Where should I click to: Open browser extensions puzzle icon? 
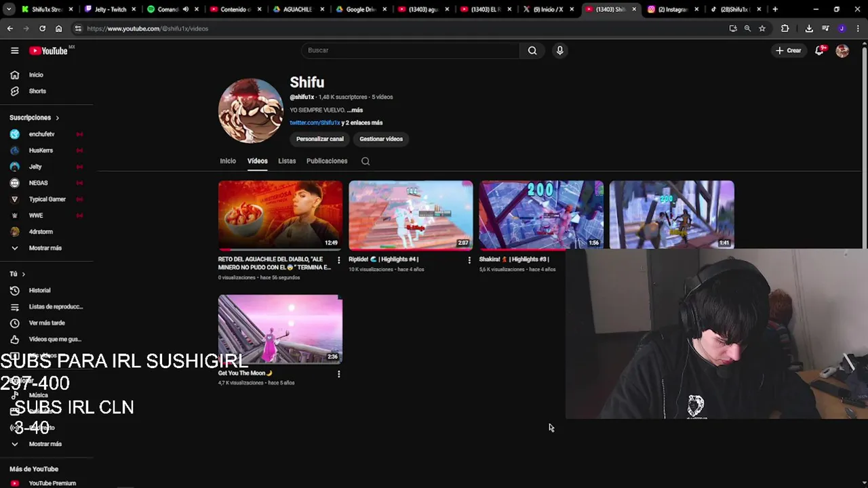(x=785, y=28)
